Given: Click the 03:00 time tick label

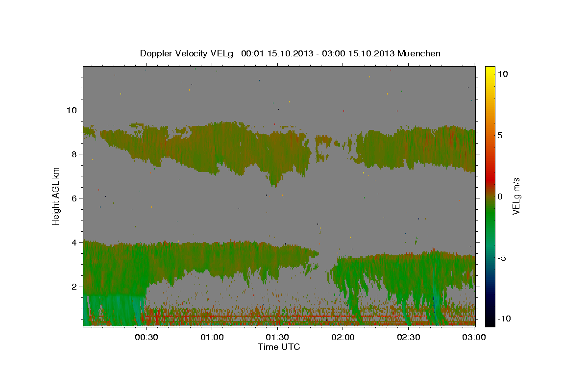Looking at the screenshot, I should click(x=473, y=337).
